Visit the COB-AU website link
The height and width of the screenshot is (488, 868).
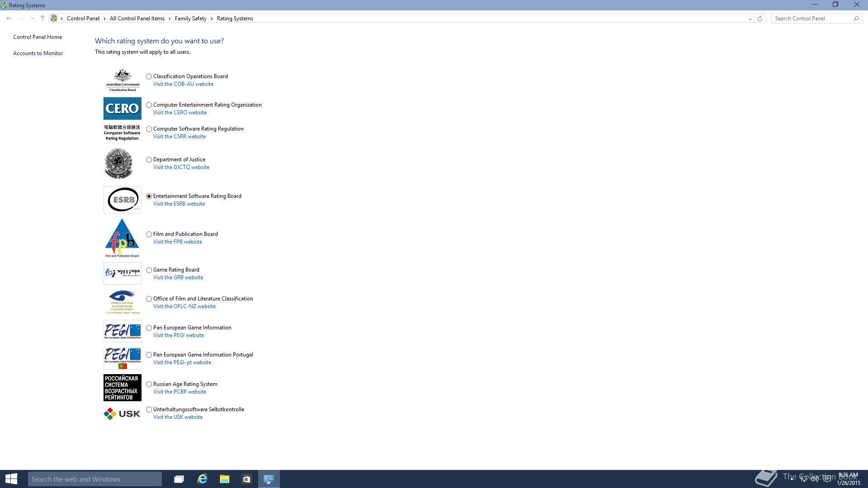[183, 84]
